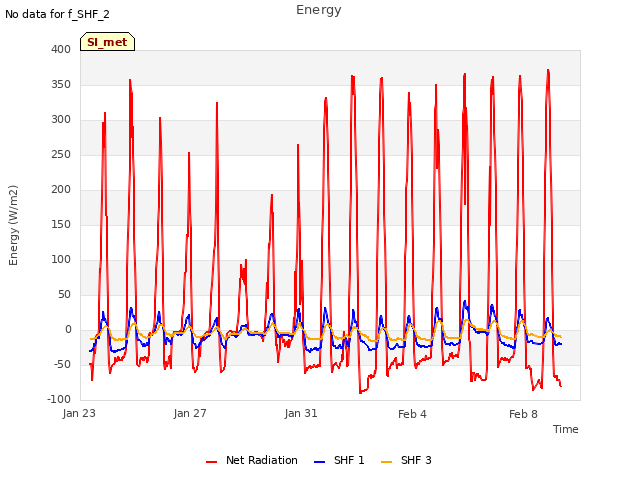Click the 0 y-axis tick label
The width and height of the screenshot is (640, 480).
(x=68, y=330)
